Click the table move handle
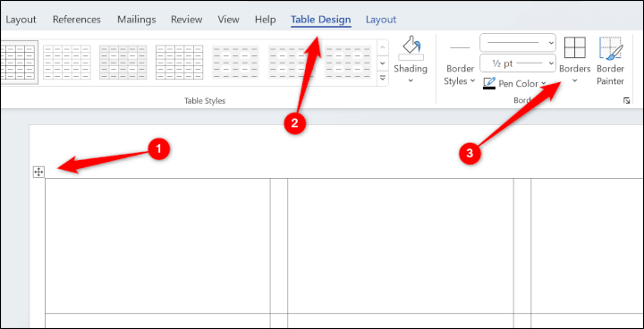 tap(38, 172)
